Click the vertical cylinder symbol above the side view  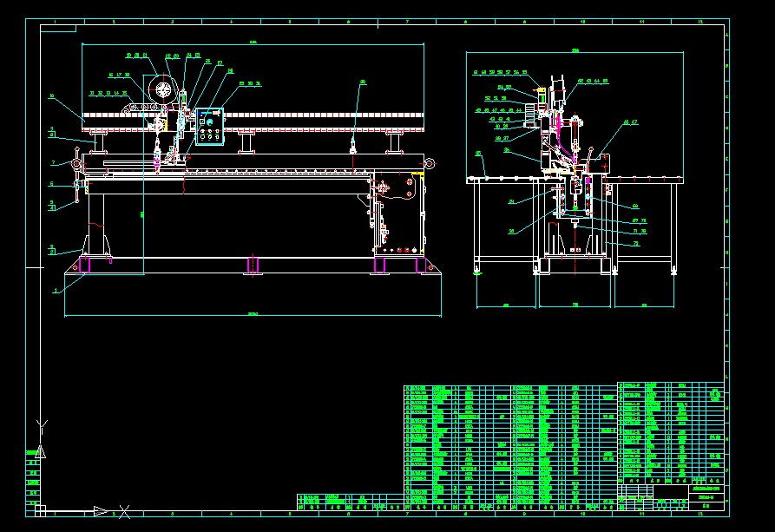(556, 85)
